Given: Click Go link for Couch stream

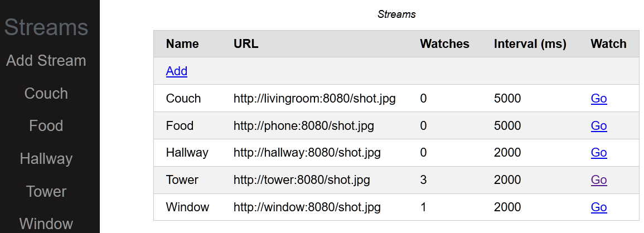Looking at the screenshot, I should coord(598,99).
